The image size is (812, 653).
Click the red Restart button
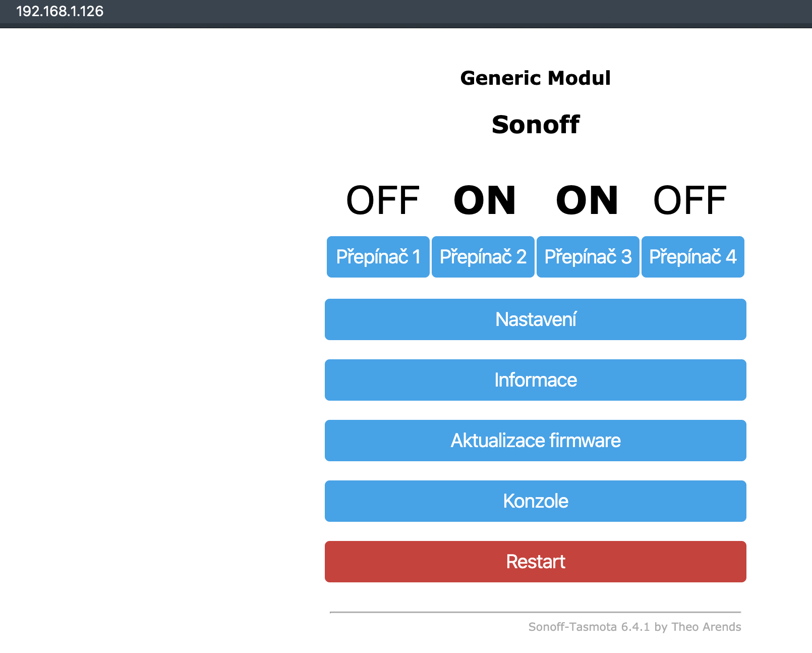(x=535, y=562)
